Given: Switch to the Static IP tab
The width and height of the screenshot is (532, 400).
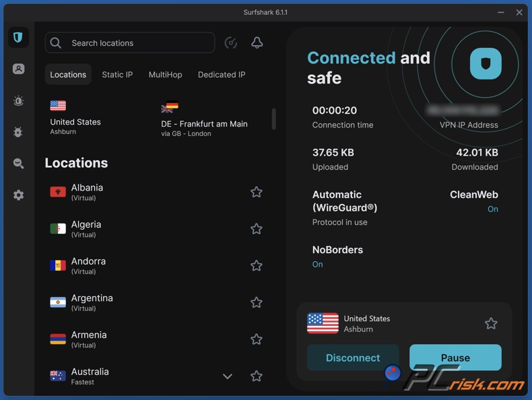Looking at the screenshot, I should pos(117,75).
